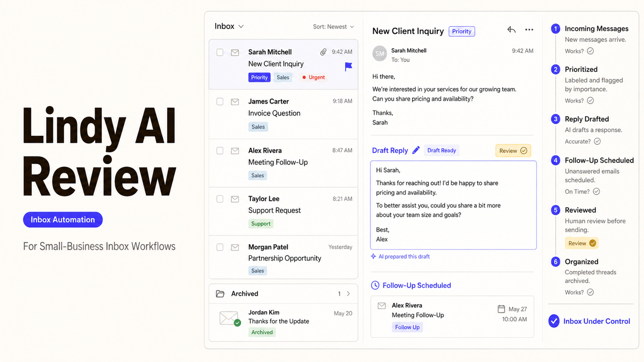Open the Follow-Up Scheduled heading link
Viewport: 644px width, 362px height.
(417, 285)
